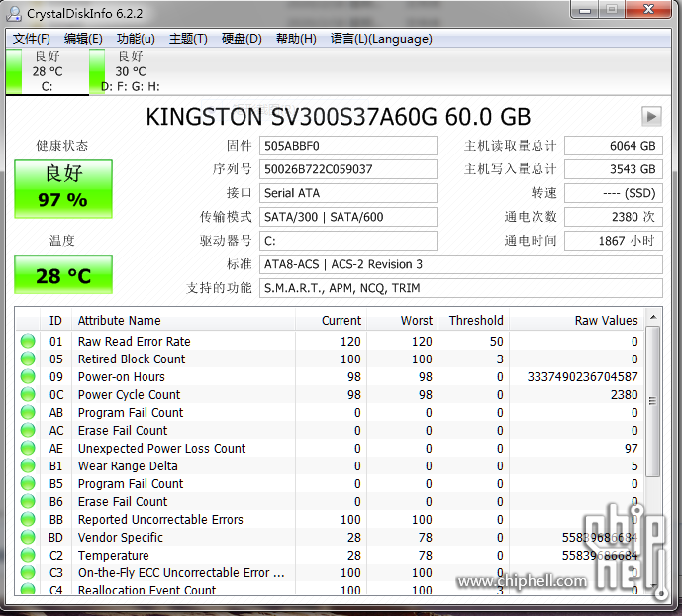
Task: Click the green 良好 97 % health status button
Action: (x=63, y=188)
